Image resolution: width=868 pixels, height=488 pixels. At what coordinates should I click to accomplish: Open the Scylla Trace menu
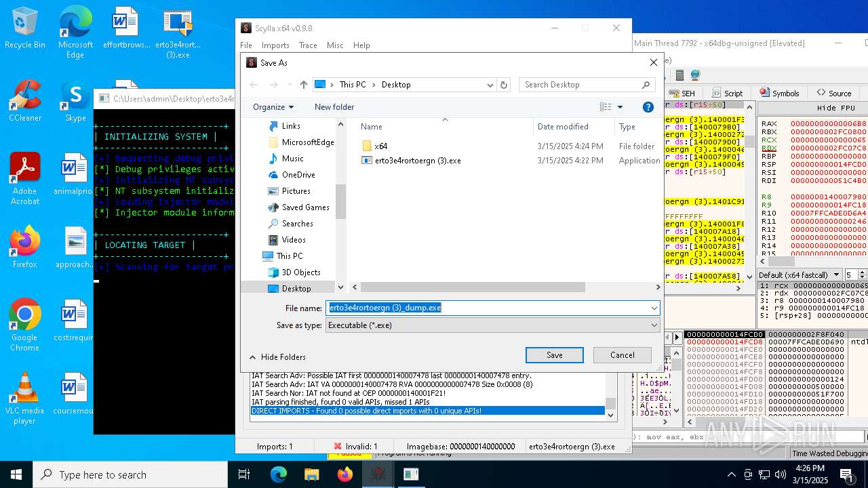[x=308, y=45]
